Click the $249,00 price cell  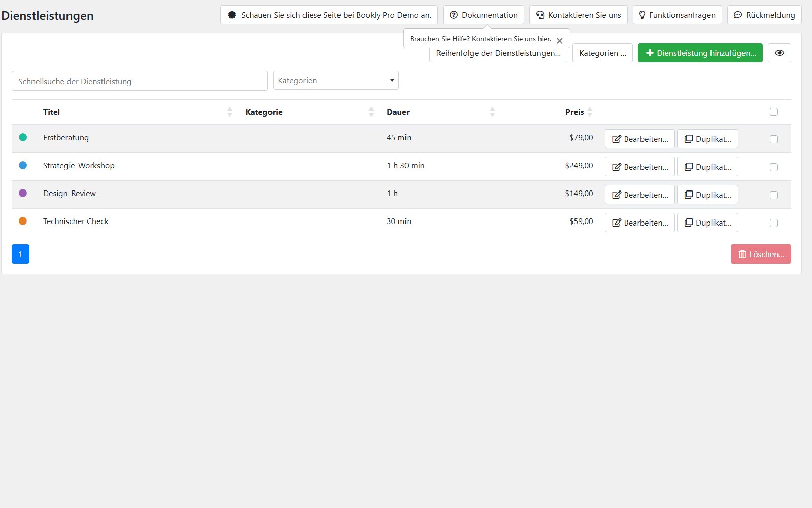(579, 166)
